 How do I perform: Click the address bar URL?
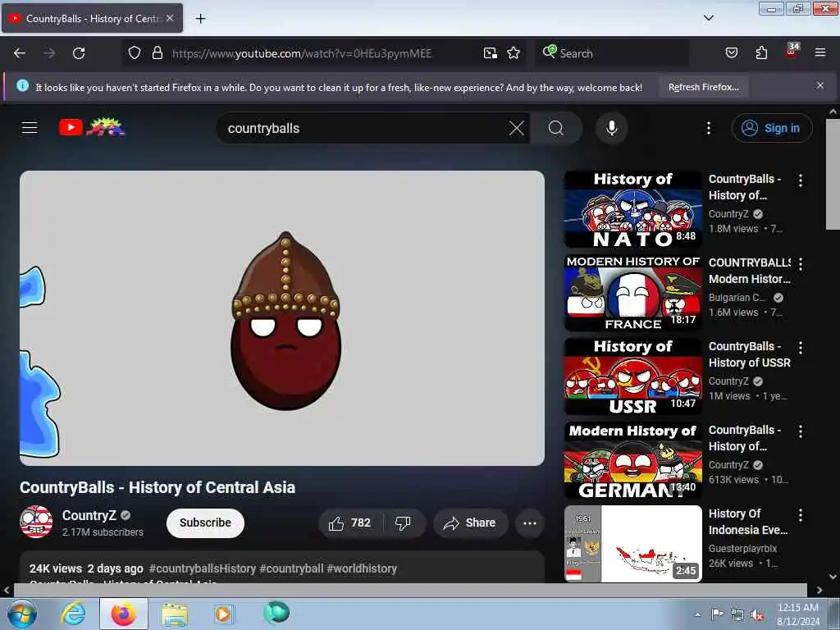pos(302,53)
